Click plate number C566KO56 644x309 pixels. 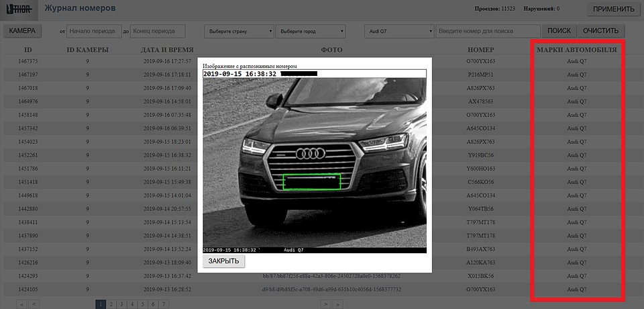pyautogui.click(x=480, y=182)
